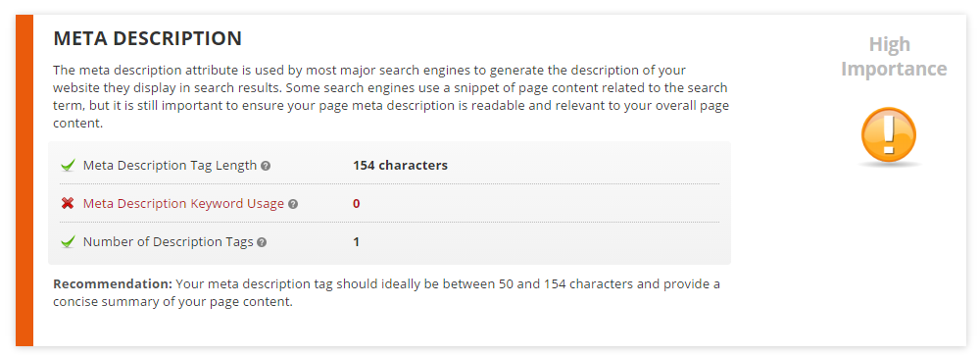Click the recommendation sentence about 50 and 154 characters
Viewport: 980px width, 356px height.
click(x=386, y=293)
